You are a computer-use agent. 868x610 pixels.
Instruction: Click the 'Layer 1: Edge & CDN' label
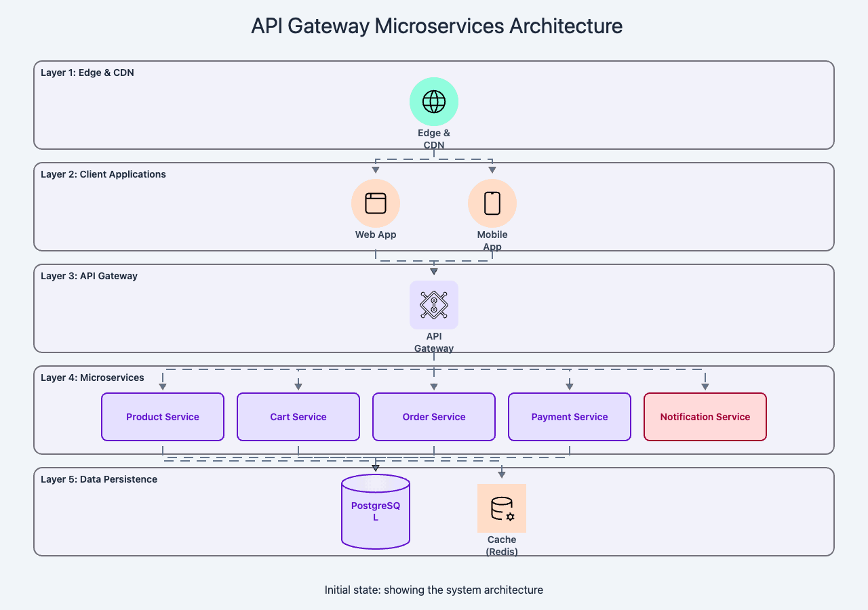pos(87,73)
